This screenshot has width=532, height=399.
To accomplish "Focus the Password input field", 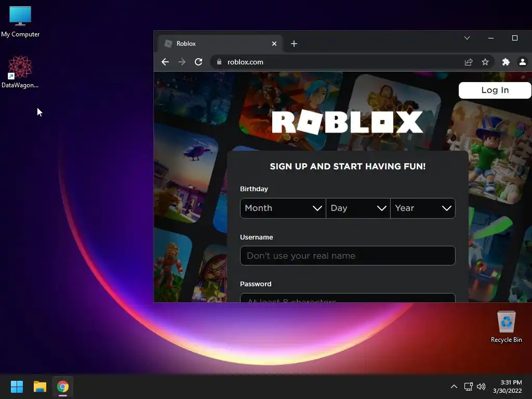I will [x=348, y=298].
